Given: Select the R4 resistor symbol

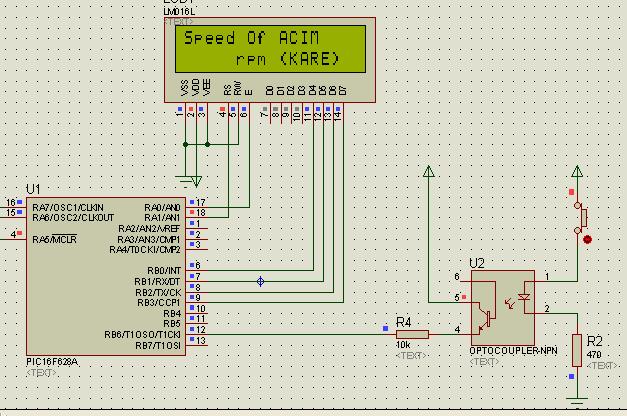Looking at the screenshot, I should (x=412, y=334).
